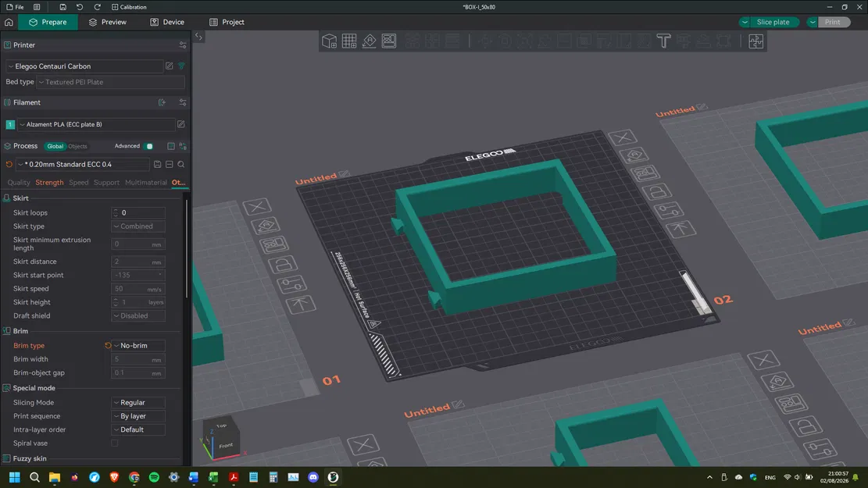Viewport: 868px width, 488px height.
Task: Open printer settings sliders icon
Action: click(x=183, y=45)
